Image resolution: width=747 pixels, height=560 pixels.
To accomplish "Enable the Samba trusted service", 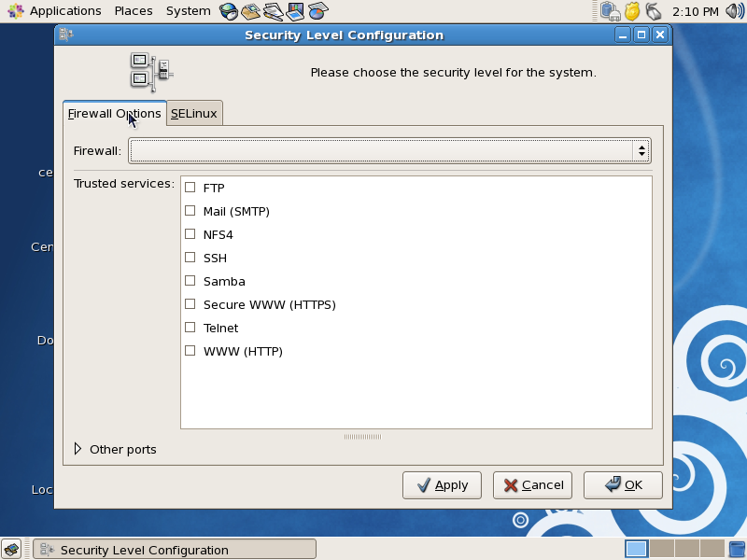I will (x=190, y=281).
